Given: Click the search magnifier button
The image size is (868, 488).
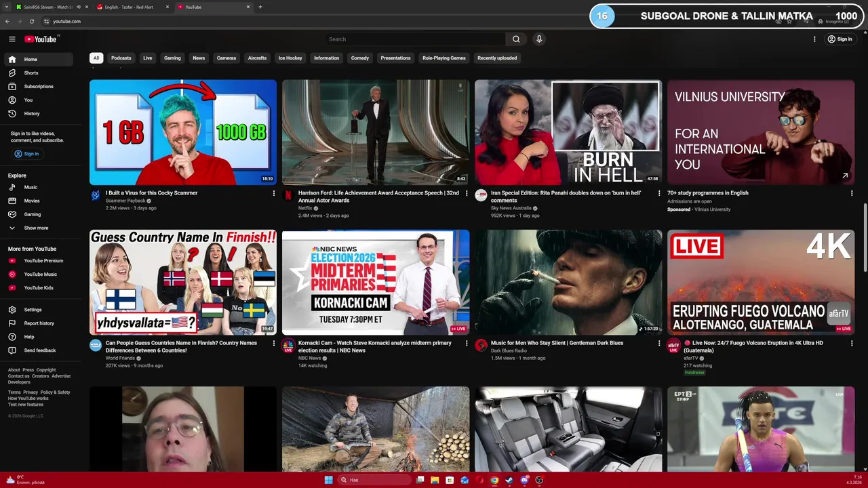Looking at the screenshot, I should [x=516, y=39].
